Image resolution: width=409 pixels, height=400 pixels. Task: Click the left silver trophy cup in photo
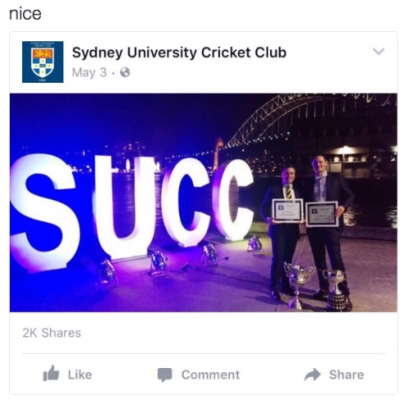(x=298, y=283)
